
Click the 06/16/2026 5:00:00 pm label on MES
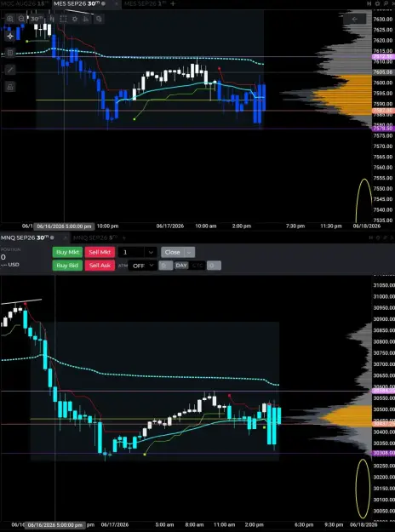coord(64,226)
